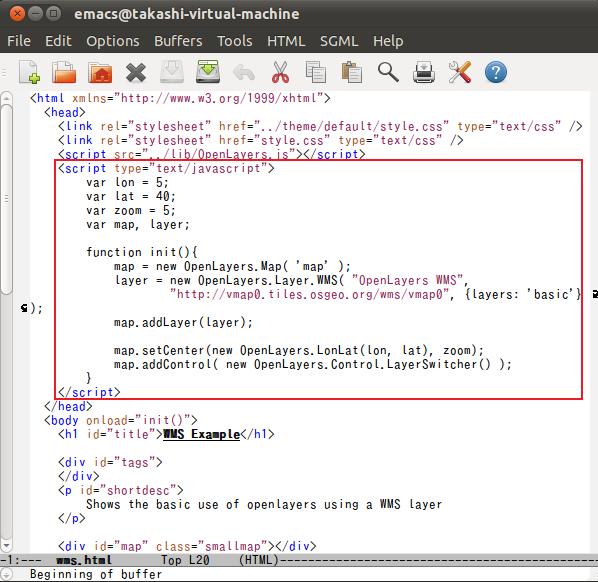Click the (HTML) mode indicator in mode line
This screenshot has height=582, width=598.
pos(259,560)
